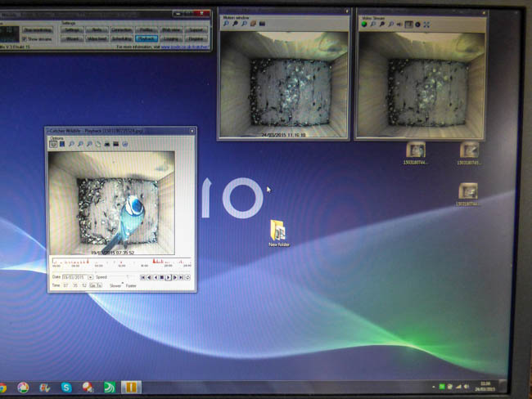Click the dark rectangle icon in the Motion window toolbar
Viewport: 532px width, 399px height.
click(x=262, y=24)
